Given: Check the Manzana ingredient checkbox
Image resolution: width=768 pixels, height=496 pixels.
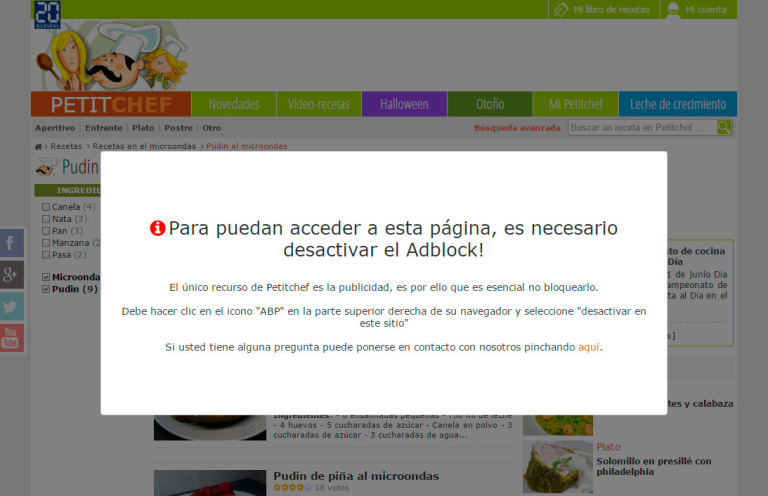Looking at the screenshot, I should coord(46,243).
